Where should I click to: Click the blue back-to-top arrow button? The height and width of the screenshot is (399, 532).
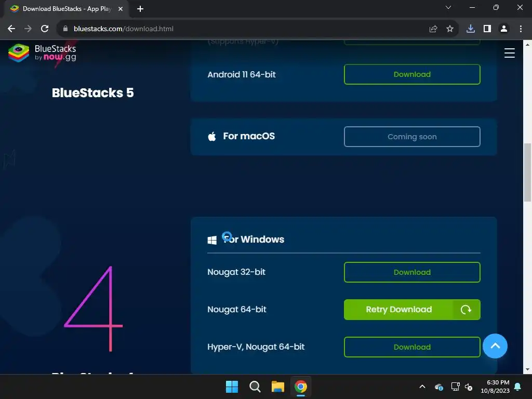(x=495, y=346)
